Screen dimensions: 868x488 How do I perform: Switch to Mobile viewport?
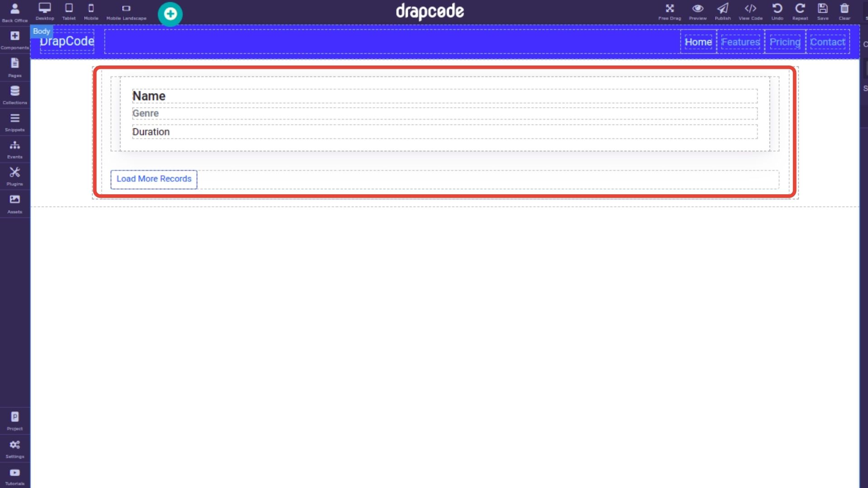click(90, 11)
